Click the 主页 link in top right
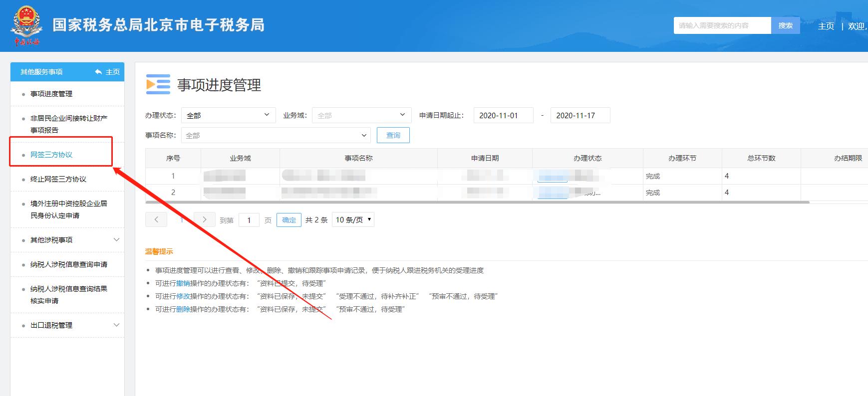Image resolution: width=868 pixels, height=396 pixels. [826, 26]
